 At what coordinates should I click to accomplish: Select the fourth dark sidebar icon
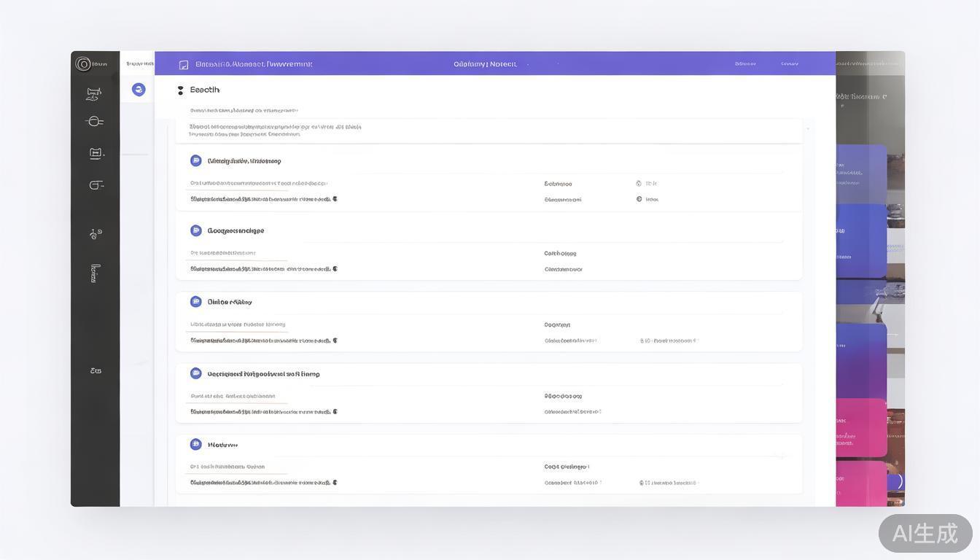(96, 185)
